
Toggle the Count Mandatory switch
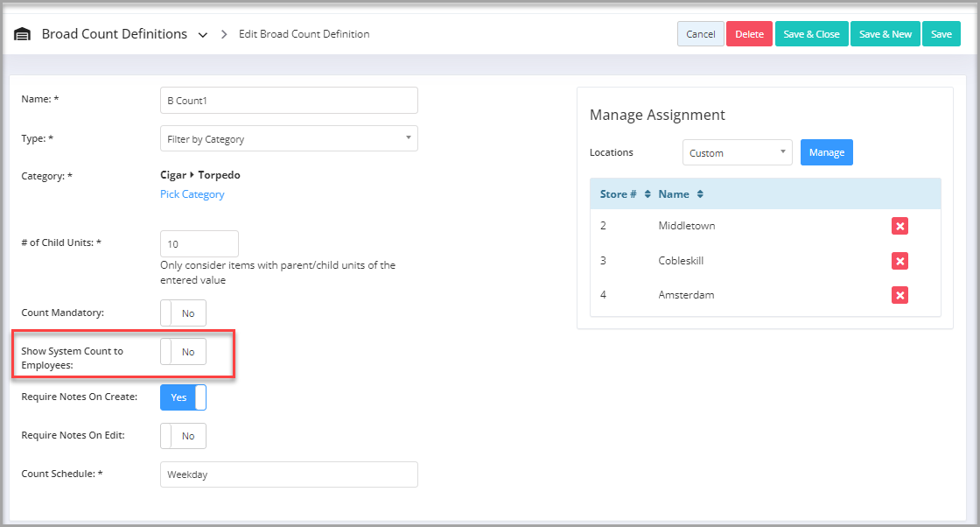point(183,313)
